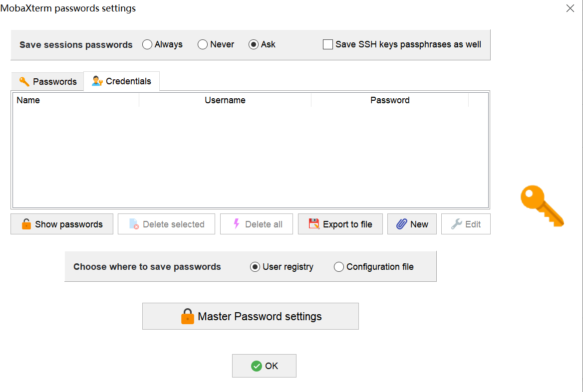Close the passwords settings dialog
Image resolution: width=583 pixels, height=392 pixels.
click(570, 8)
